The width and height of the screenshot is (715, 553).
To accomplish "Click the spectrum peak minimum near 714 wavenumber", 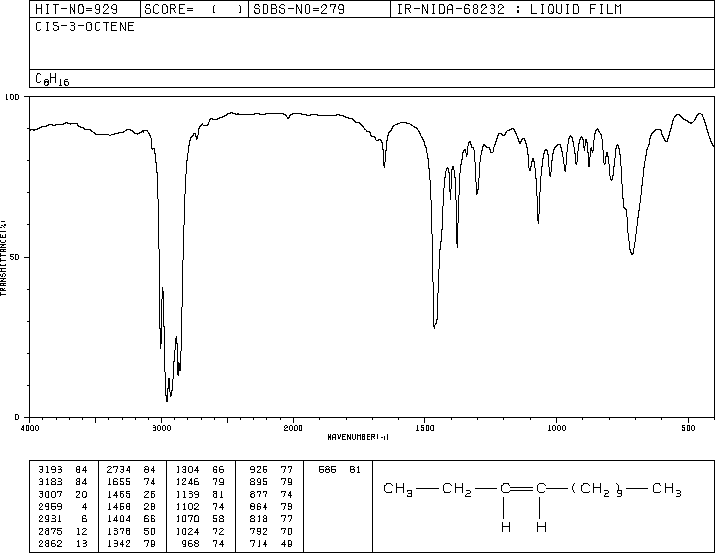I will (x=632, y=253).
